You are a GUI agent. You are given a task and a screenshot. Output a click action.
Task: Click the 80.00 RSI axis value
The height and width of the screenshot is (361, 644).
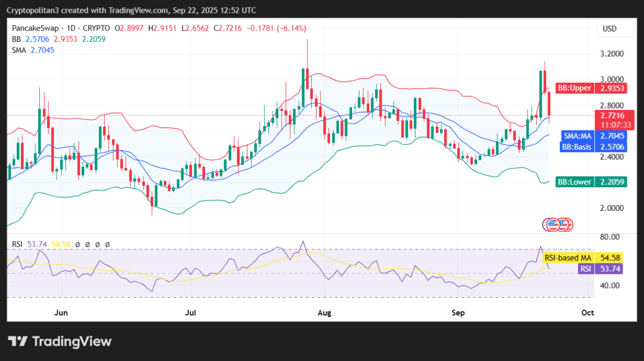click(610, 237)
